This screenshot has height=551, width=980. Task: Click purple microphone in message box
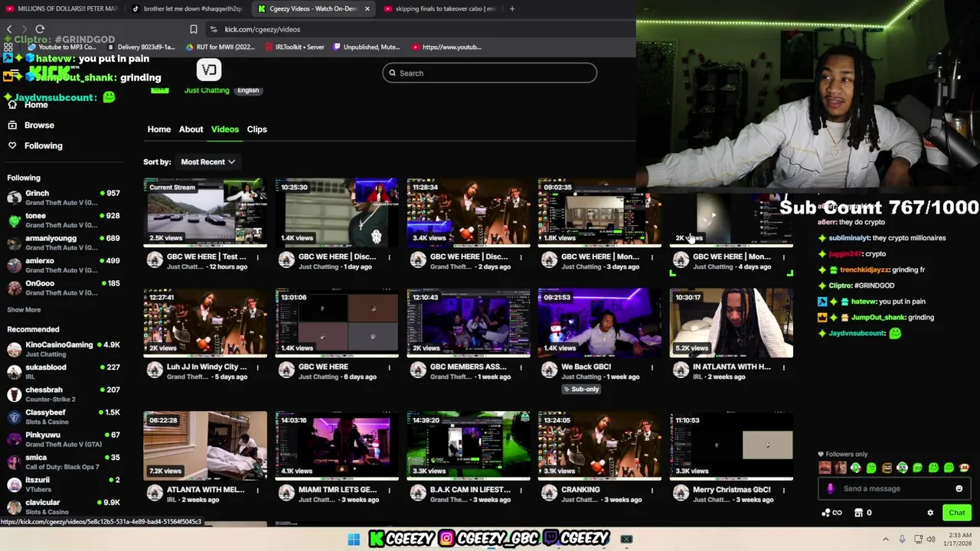831,488
